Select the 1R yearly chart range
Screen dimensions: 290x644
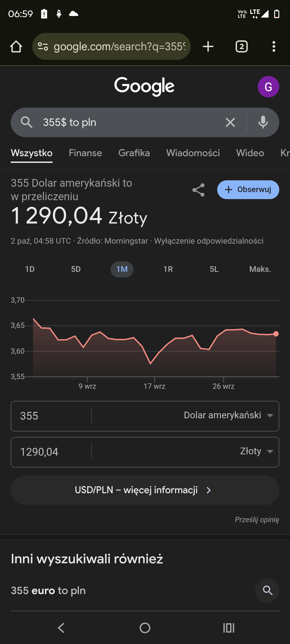coord(168,269)
